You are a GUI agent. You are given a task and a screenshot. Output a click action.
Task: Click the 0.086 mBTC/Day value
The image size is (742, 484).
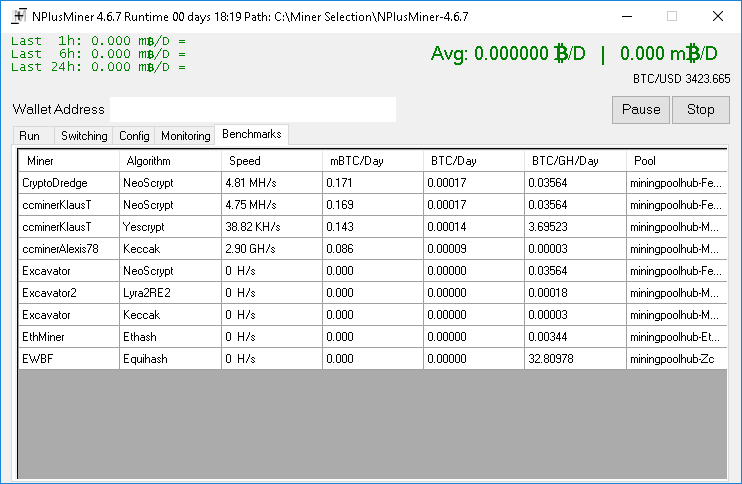373,249
